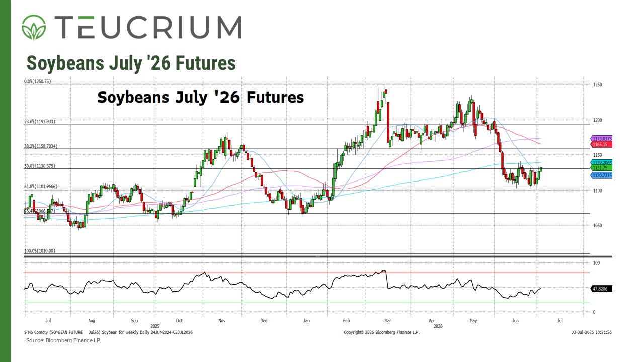Click the Nov month label on time axis
644x362 pixels.
click(222, 320)
